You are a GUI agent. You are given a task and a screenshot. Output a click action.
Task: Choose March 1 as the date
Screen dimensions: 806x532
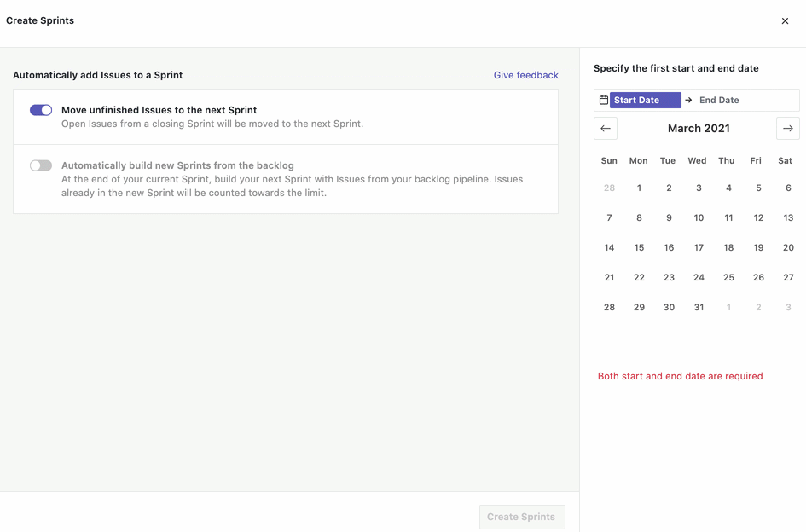[x=639, y=188]
